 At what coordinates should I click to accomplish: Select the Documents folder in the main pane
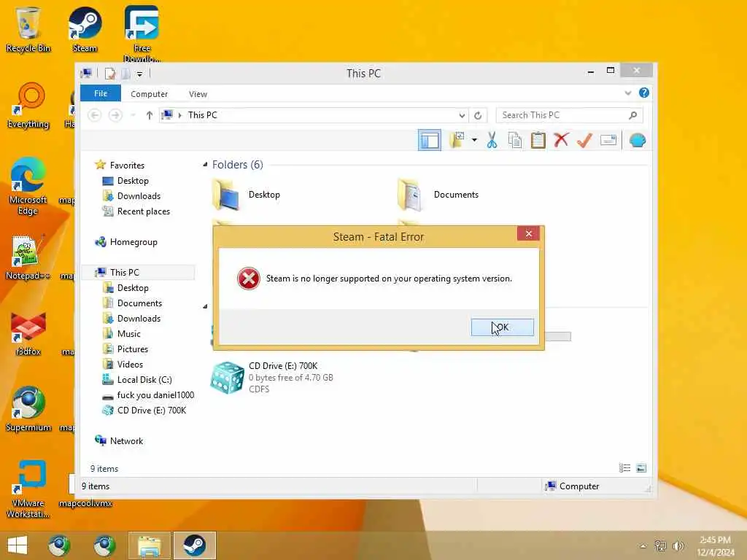(438, 194)
